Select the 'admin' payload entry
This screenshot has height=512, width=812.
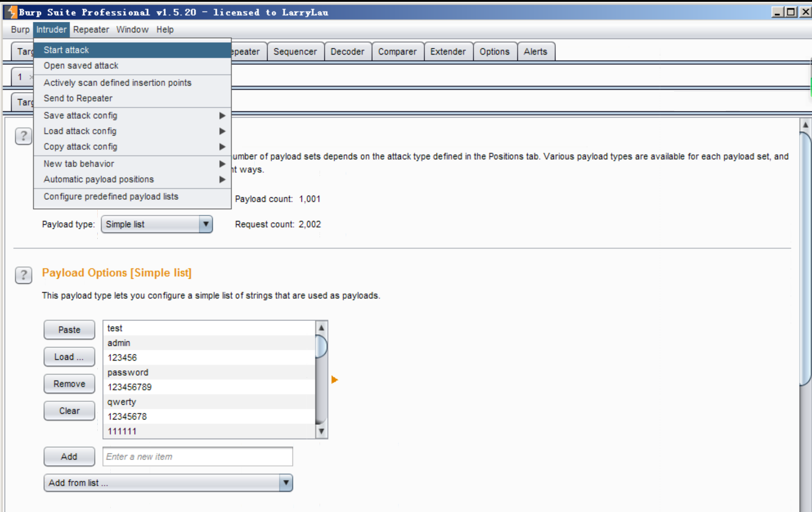point(209,343)
